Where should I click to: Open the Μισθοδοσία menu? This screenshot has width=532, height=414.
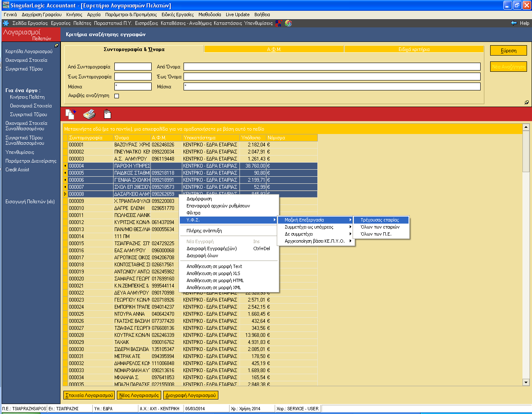[210, 15]
